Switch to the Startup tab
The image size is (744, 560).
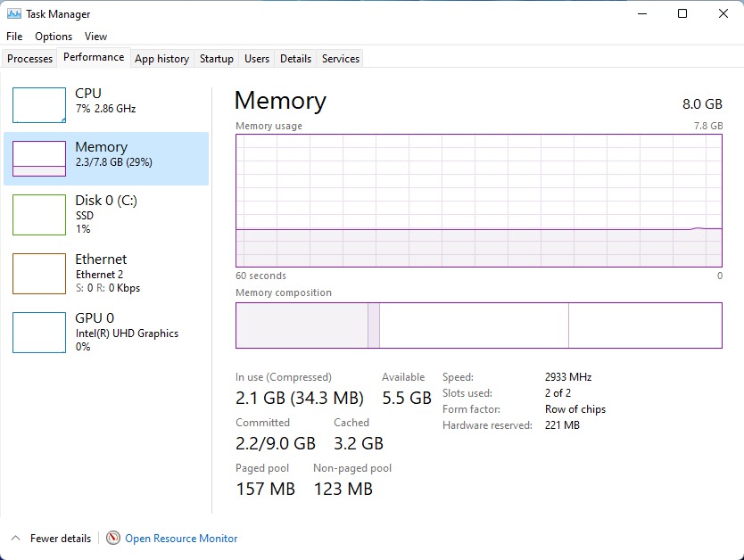216,59
